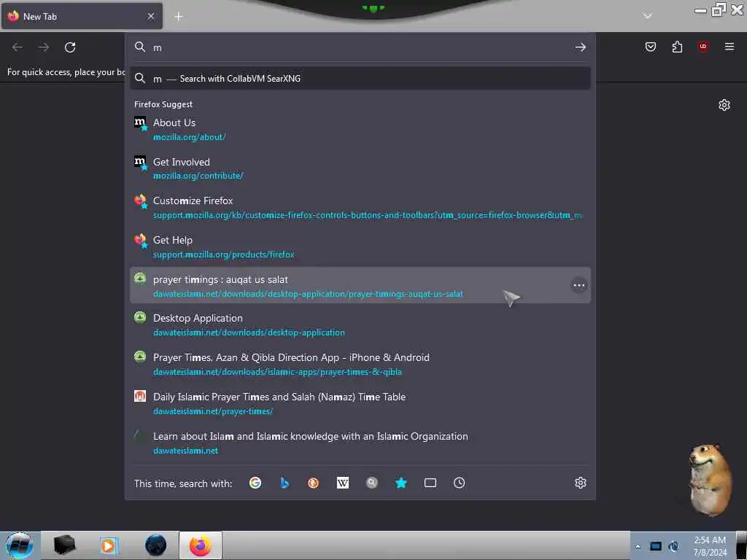This screenshot has width=747, height=560.
Task: Open a new tab with plus button
Action: click(x=179, y=17)
